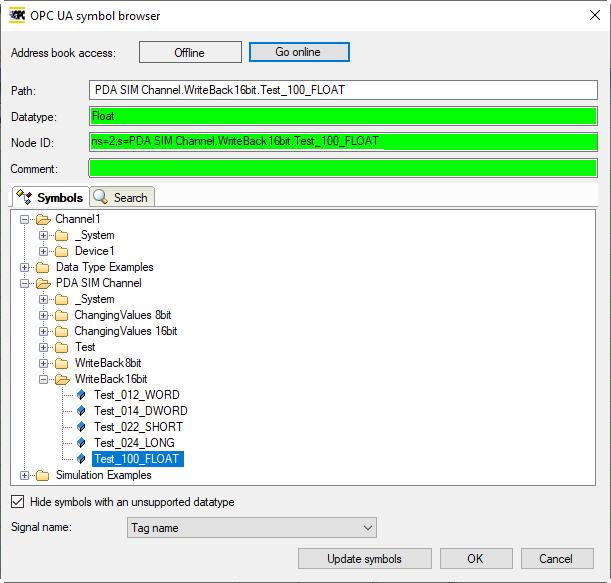Click the Test folder icon
611x583 pixels.
coord(62,347)
